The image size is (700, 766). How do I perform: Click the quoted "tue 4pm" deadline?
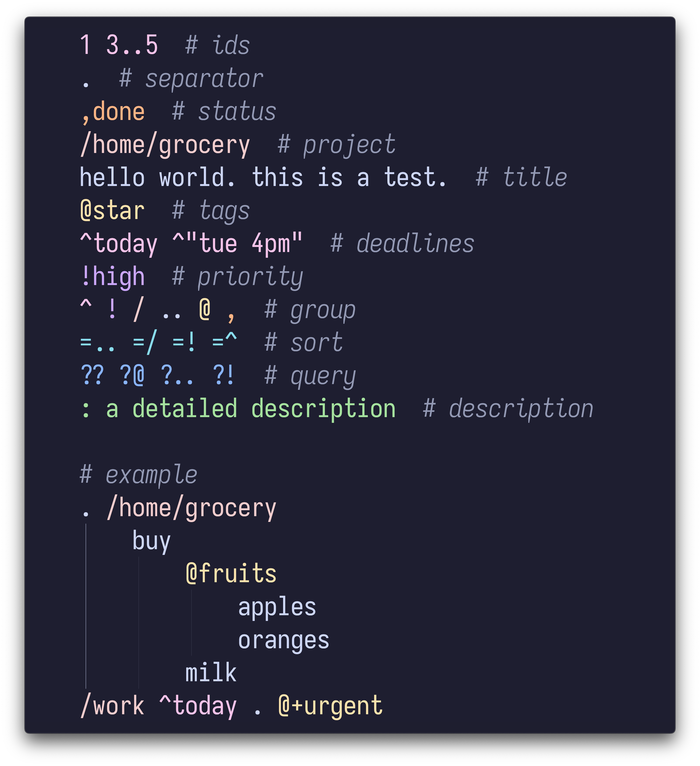click(x=238, y=243)
